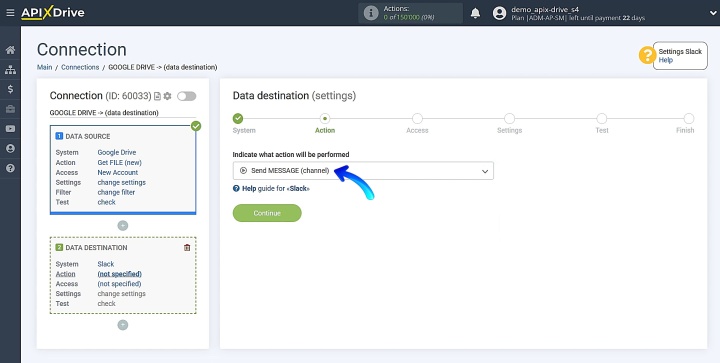The image size is (720, 363).
Task: Open Get FILE (new) action link
Action: pyautogui.click(x=119, y=162)
